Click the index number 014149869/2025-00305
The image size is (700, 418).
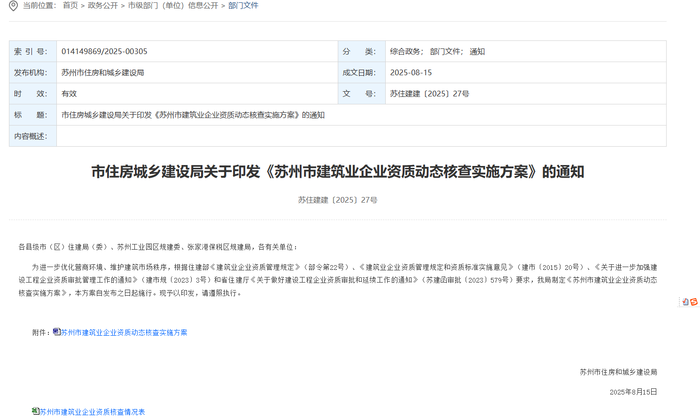tap(104, 51)
